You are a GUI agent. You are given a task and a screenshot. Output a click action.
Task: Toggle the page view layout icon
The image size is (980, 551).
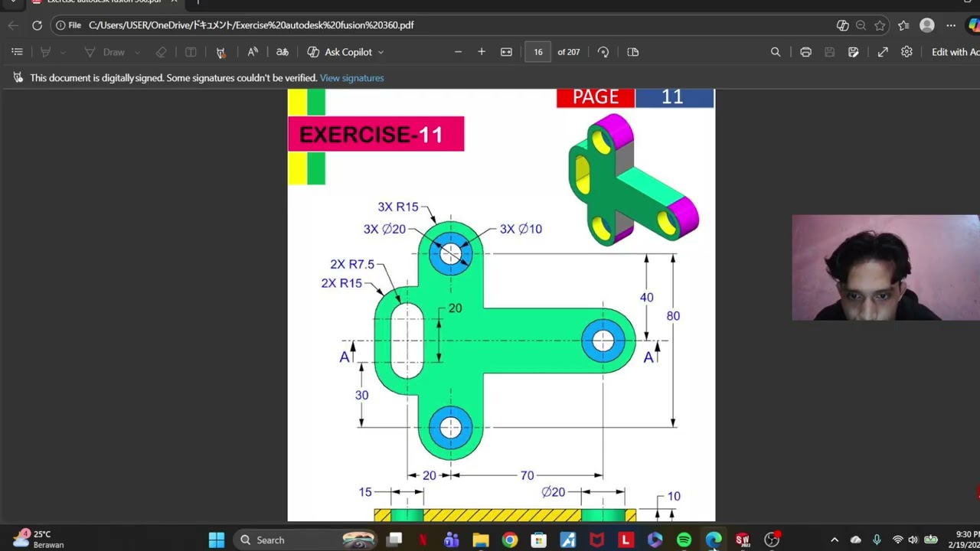click(x=633, y=52)
